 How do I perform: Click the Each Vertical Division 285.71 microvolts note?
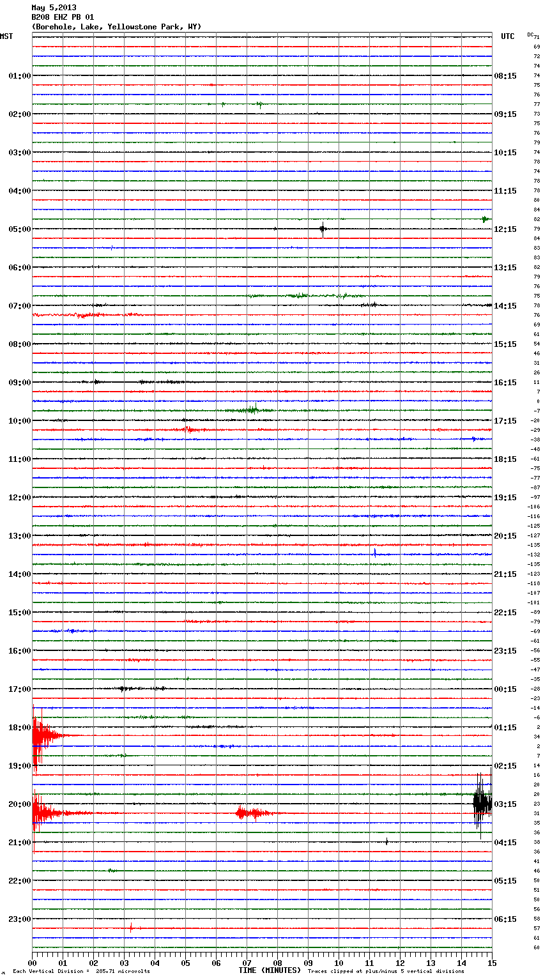tap(81, 972)
